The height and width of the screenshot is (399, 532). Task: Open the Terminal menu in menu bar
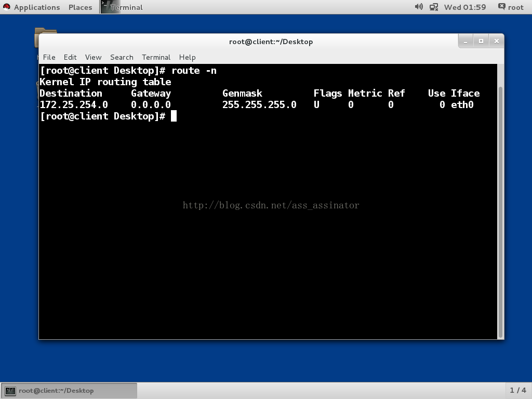pos(156,57)
